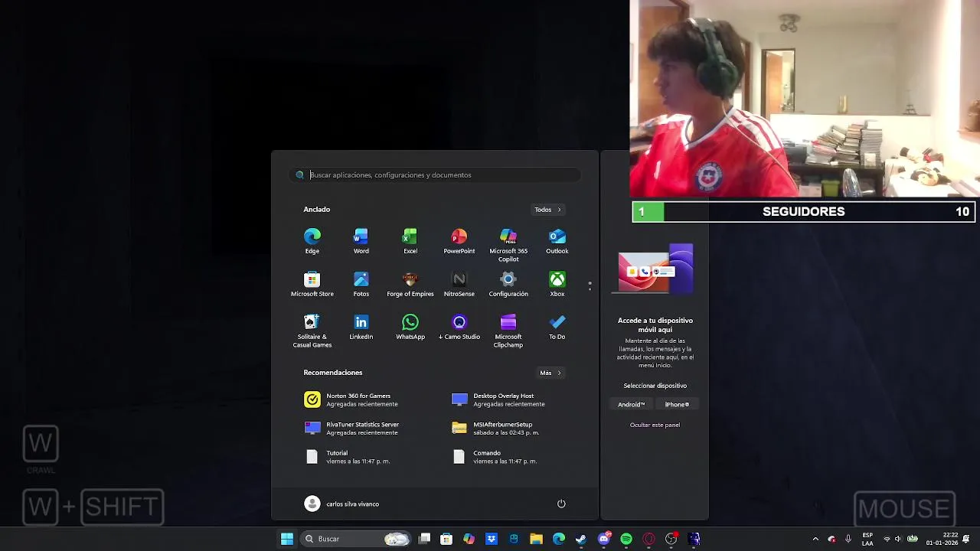This screenshot has width=980, height=551.
Task: Open Task View on the taskbar
Action: (x=425, y=539)
